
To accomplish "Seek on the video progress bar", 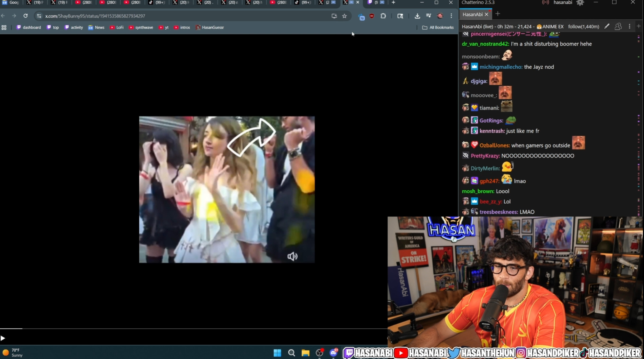I will point(194,329).
